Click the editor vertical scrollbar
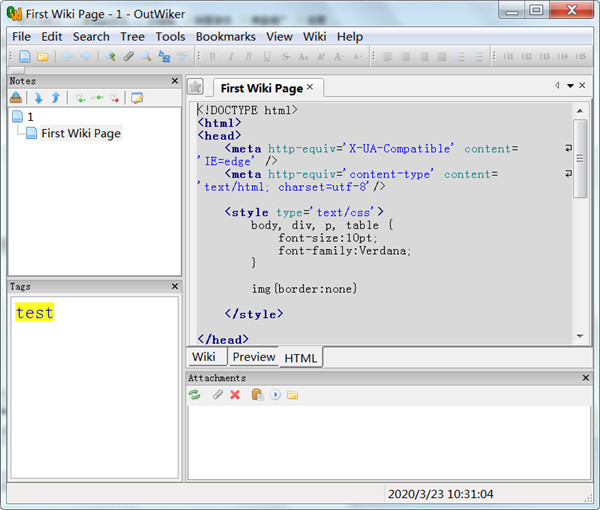 click(x=580, y=160)
